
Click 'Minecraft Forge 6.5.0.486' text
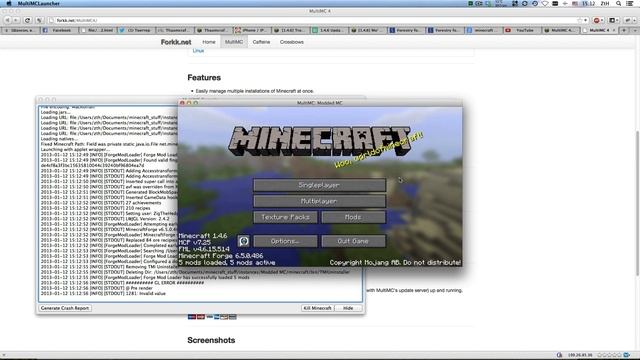(221, 256)
